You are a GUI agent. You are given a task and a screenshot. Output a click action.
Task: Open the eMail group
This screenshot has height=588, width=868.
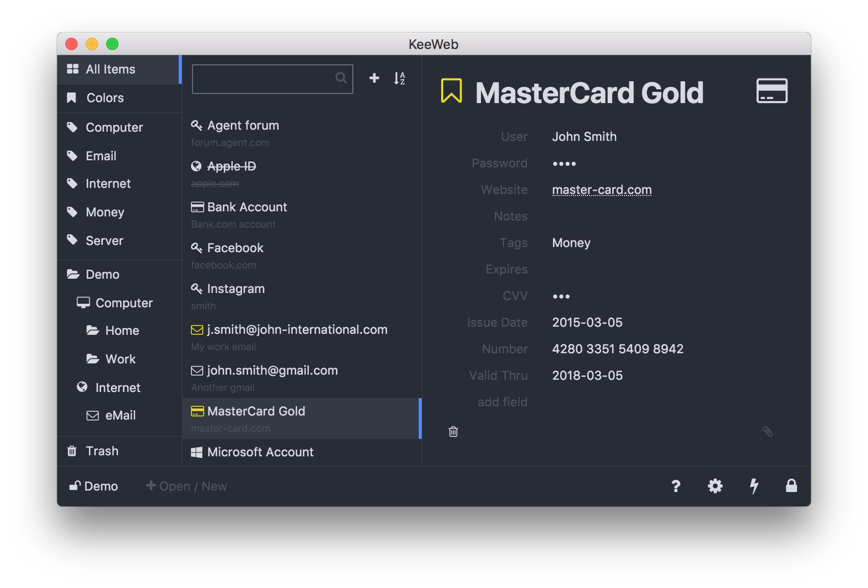(x=119, y=415)
